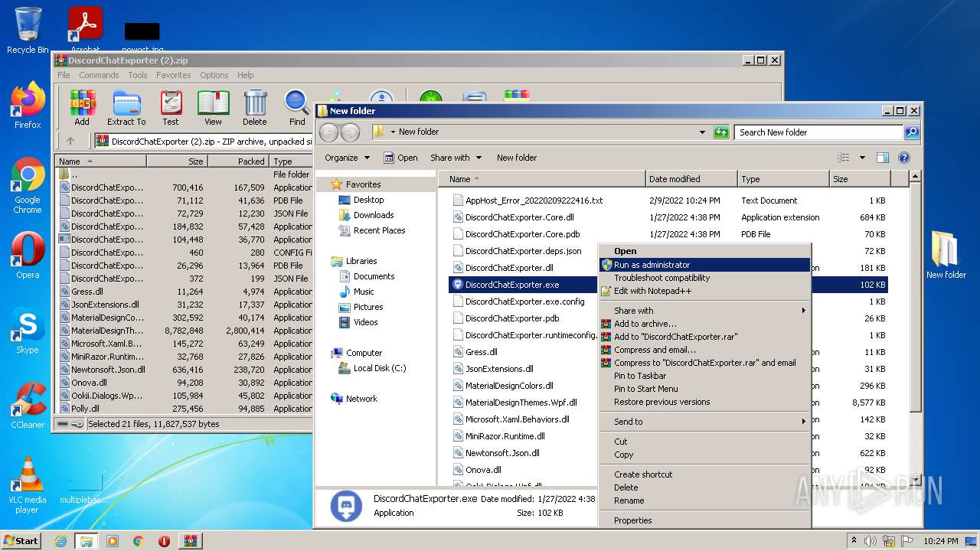Viewport: 980px width, 551px height.
Task: Select Run as administrator in context menu
Action: point(704,265)
